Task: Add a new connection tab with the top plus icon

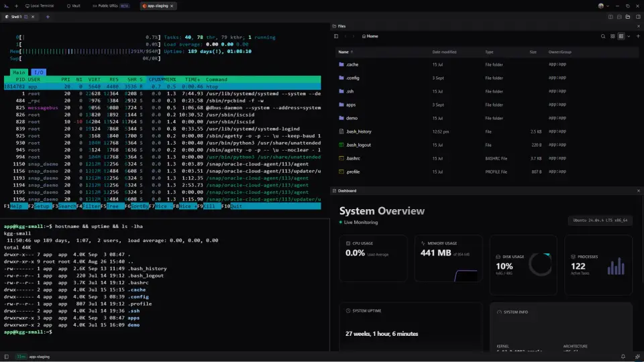Action: pos(16,6)
